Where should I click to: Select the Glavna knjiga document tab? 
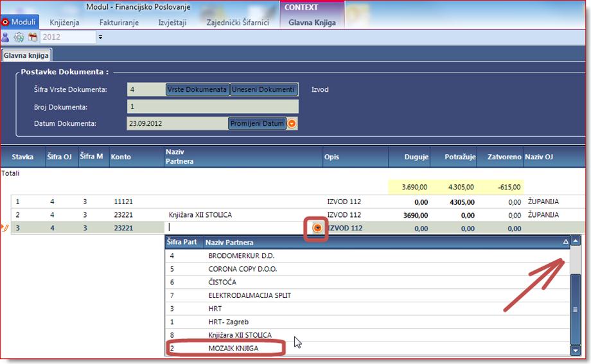point(26,55)
